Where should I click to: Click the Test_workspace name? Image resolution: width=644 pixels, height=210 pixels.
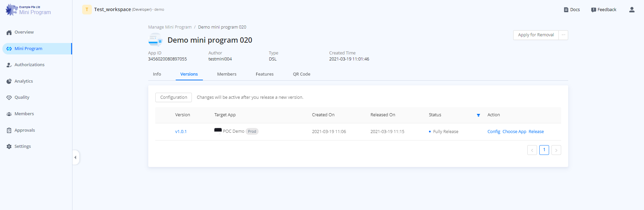click(x=112, y=9)
